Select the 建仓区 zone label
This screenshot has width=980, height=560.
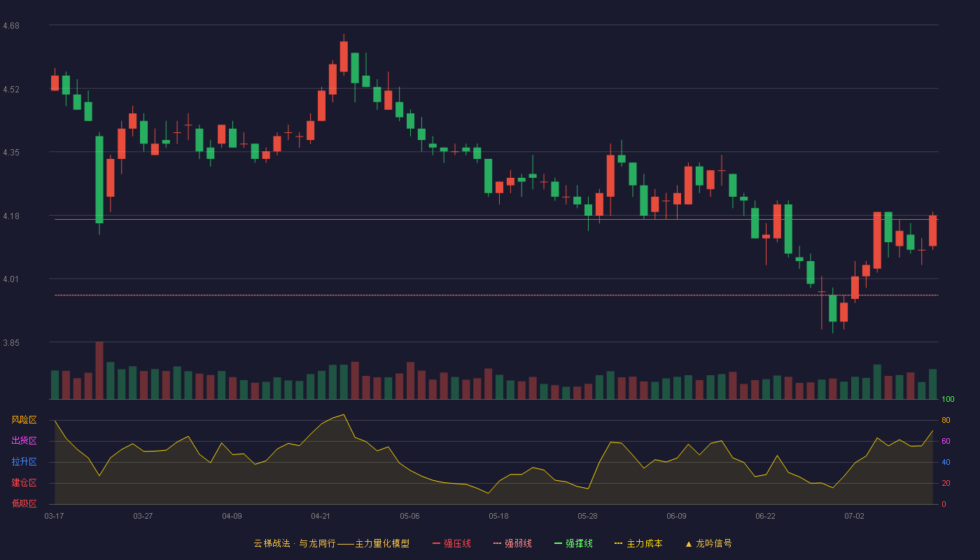coord(24,483)
